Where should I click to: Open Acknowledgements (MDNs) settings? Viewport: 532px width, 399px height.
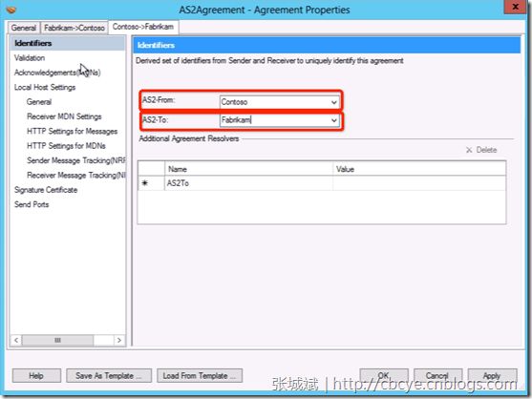[x=57, y=73]
